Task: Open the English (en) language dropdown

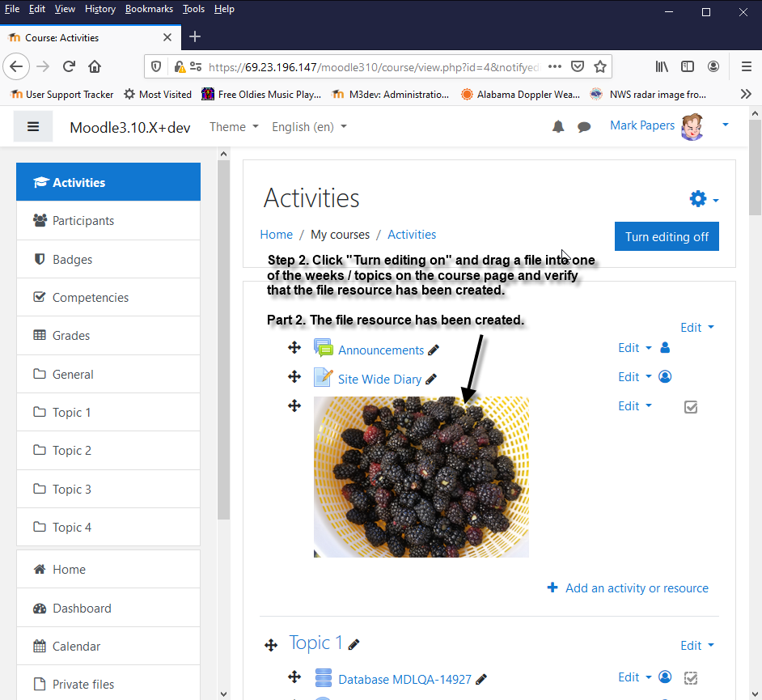Action: (x=309, y=127)
